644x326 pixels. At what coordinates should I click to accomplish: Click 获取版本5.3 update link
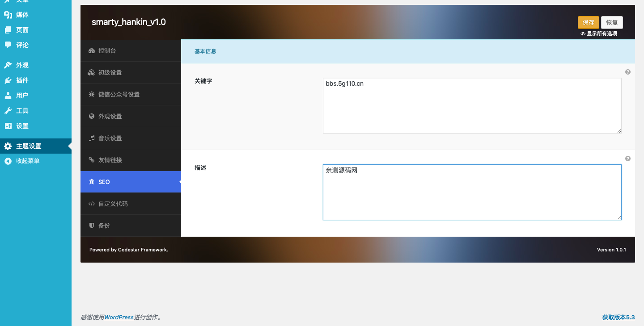pos(618,318)
